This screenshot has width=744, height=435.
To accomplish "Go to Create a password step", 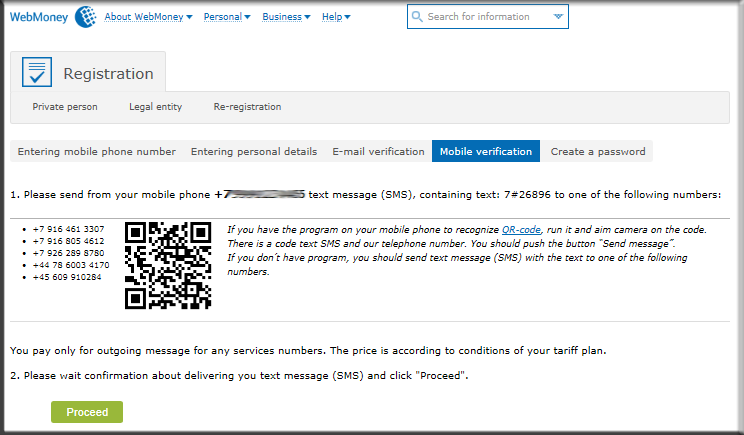I will 598,151.
